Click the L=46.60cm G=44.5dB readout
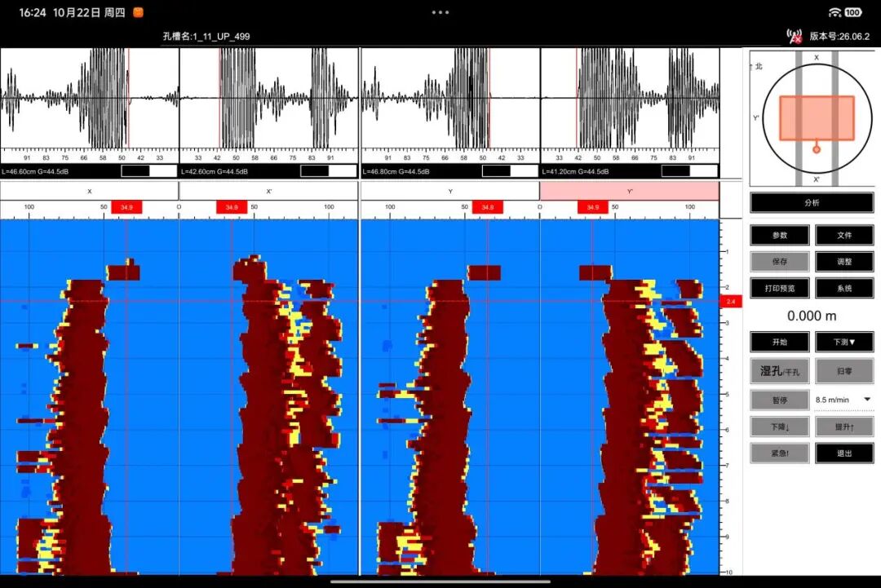The width and height of the screenshot is (881, 588). tap(35, 171)
